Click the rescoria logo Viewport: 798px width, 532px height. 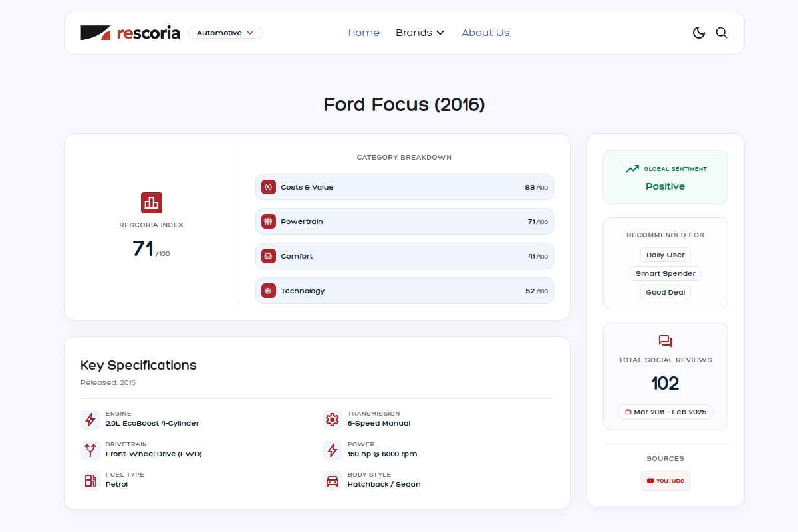tap(130, 33)
